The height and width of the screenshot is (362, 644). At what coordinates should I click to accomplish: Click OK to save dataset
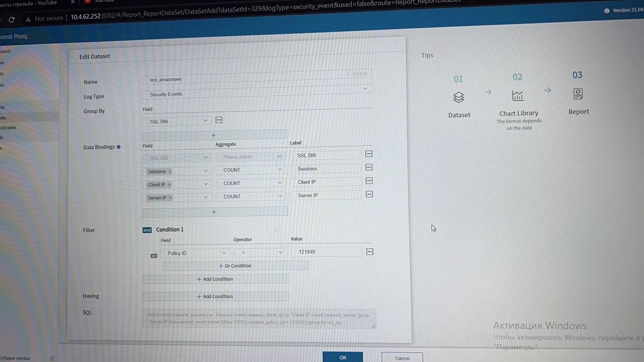pos(343,357)
